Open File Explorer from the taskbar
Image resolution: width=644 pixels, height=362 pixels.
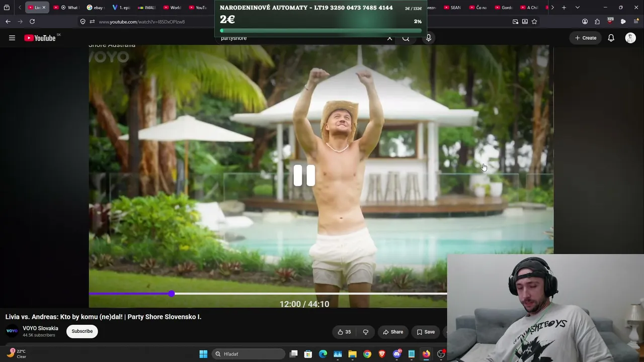tap(352, 354)
